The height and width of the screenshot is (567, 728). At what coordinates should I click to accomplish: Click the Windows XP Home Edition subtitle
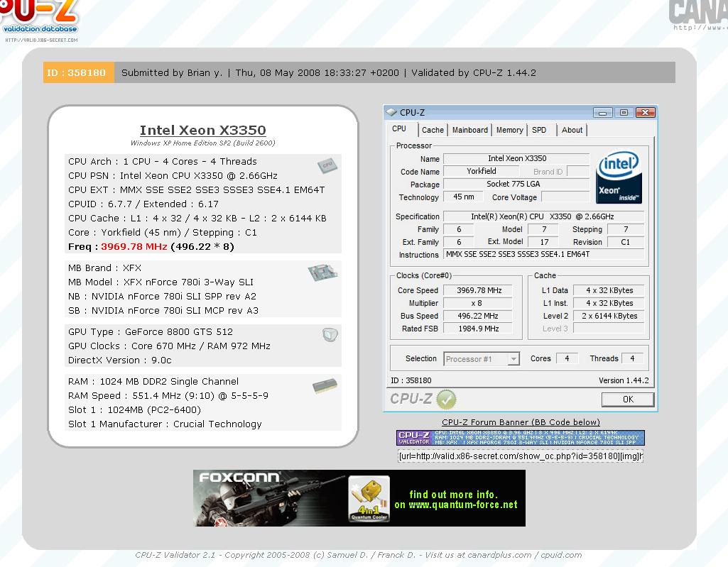(203, 143)
